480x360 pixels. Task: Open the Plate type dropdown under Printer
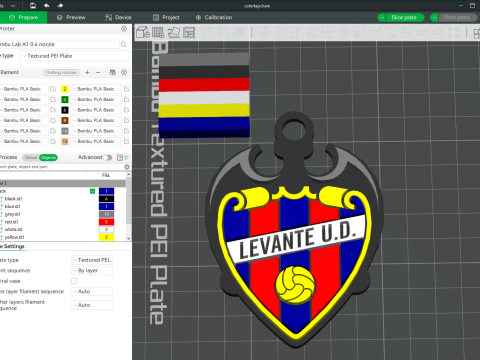point(74,56)
